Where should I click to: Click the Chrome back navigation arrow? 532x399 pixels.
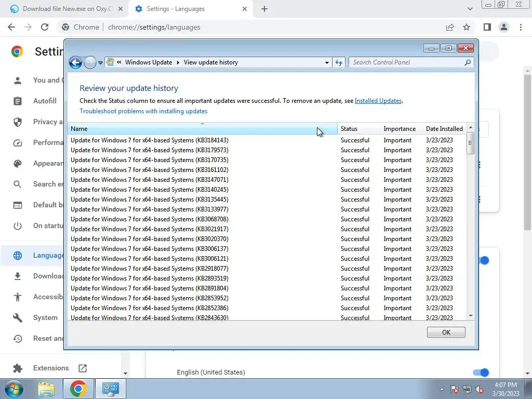coord(11,27)
